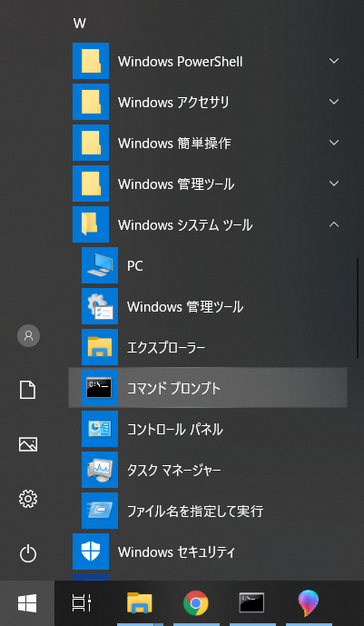The width and height of the screenshot is (364, 626).
Task: Click the エクスプローラー folder icon in the list
Action: [x=100, y=347]
